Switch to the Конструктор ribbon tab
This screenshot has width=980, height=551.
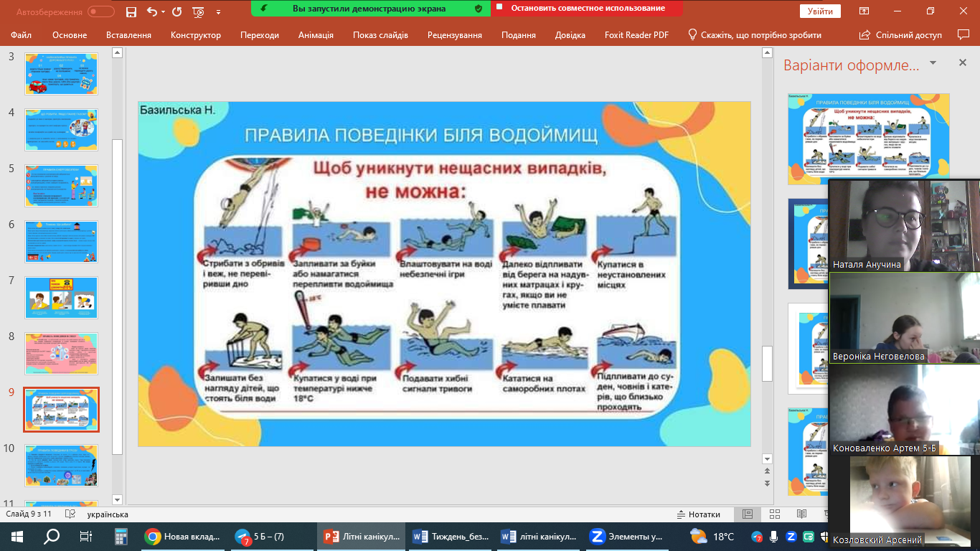195,35
